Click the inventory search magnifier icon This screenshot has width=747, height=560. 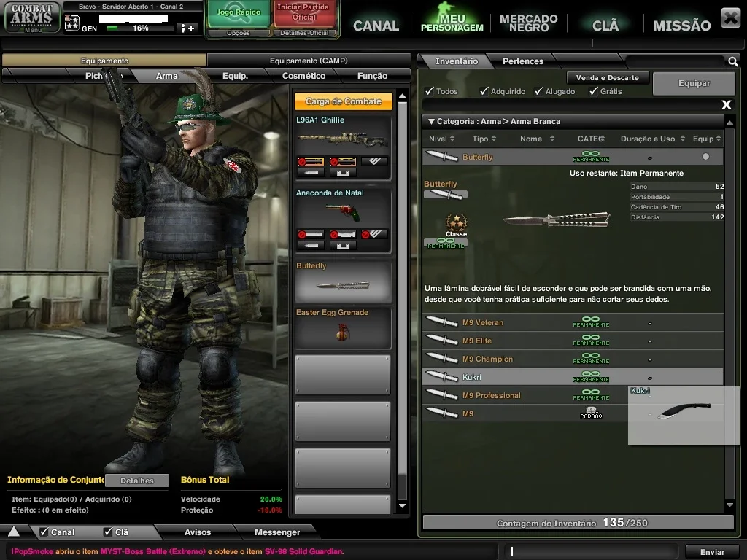click(732, 61)
